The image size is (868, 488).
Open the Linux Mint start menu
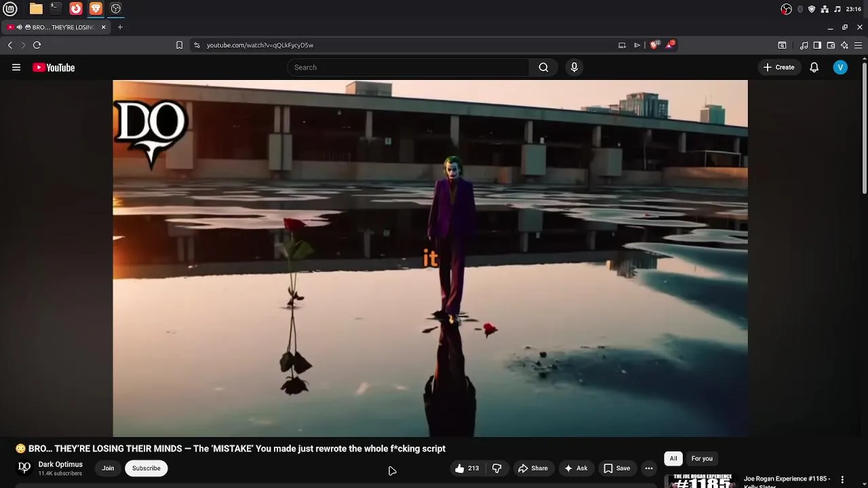click(x=9, y=9)
